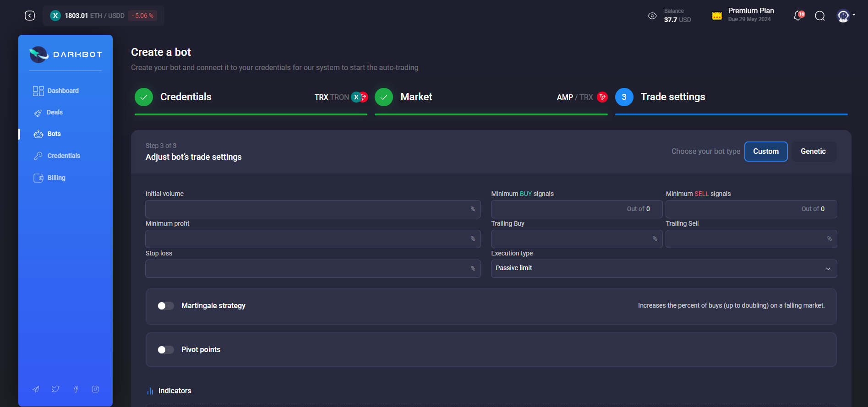The image size is (868, 407).
Task: Click the back arrow icon in header
Action: pos(30,16)
